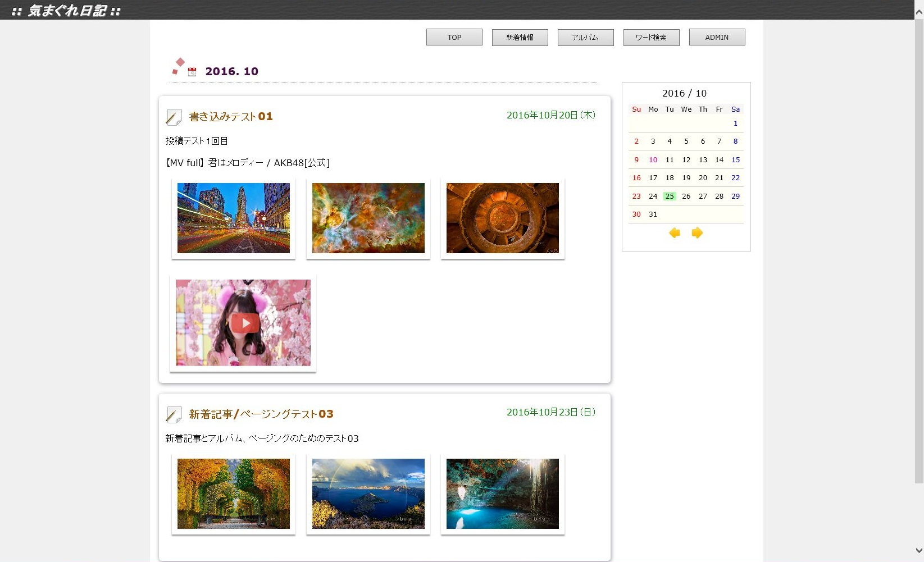924x562 pixels.
Task: Open the city street light-trails photo
Action: click(234, 218)
